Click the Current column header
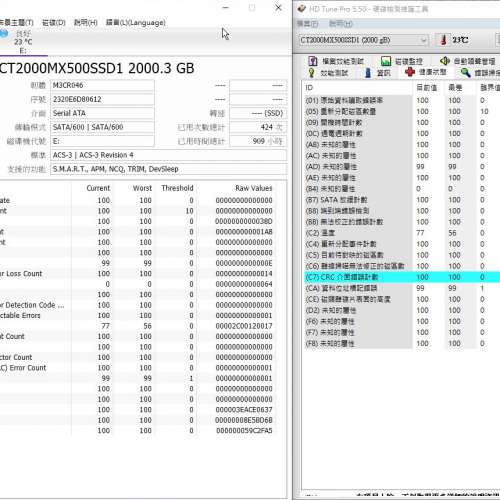 [98, 188]
